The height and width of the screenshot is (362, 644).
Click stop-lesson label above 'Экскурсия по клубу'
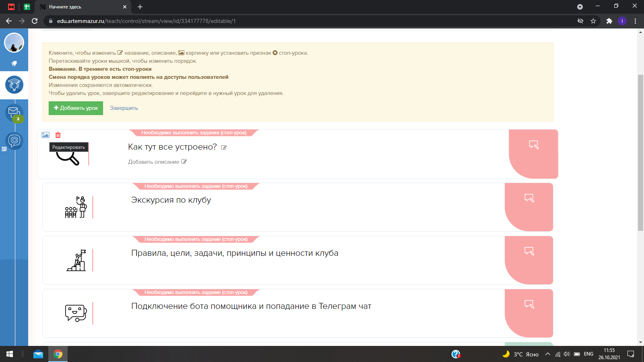pyautogui.click(x=196, y=186)
